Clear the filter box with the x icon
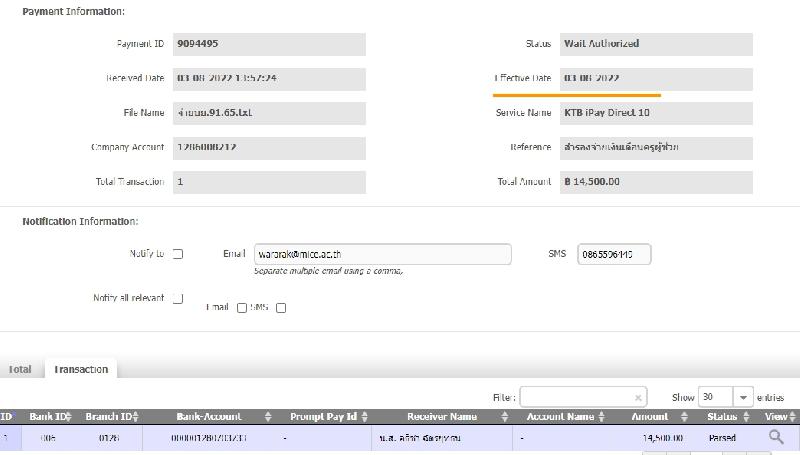This screenshot has height=455, width=800. pos(639,397)
